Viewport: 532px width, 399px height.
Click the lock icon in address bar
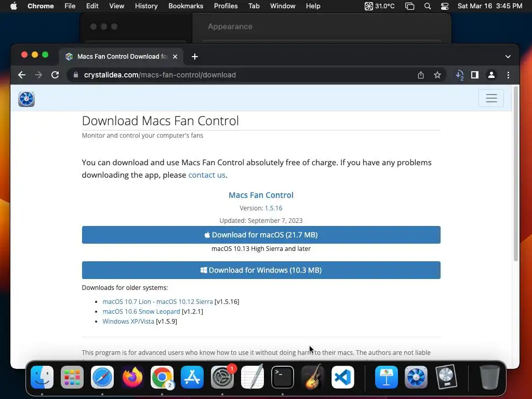(x=76, y=75)
